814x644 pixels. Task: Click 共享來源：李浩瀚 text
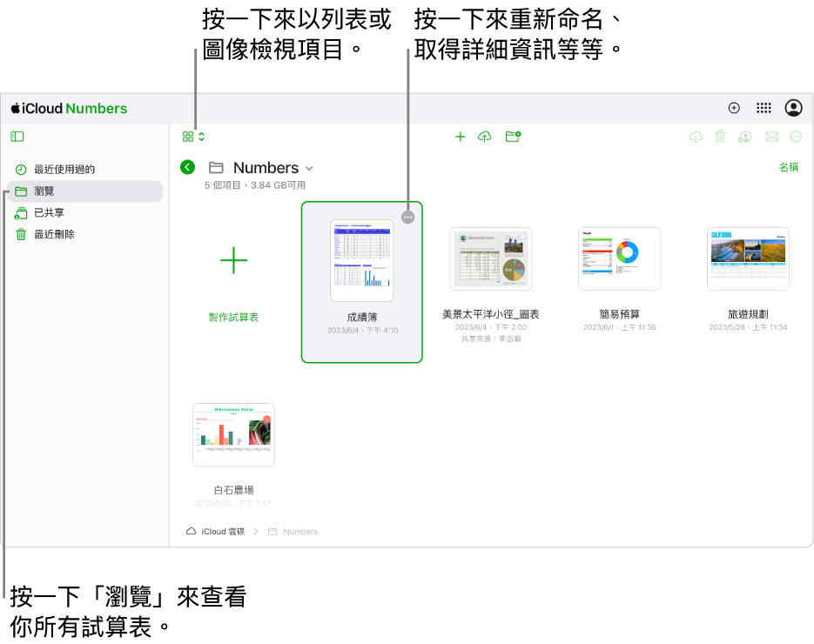point(491,339)
